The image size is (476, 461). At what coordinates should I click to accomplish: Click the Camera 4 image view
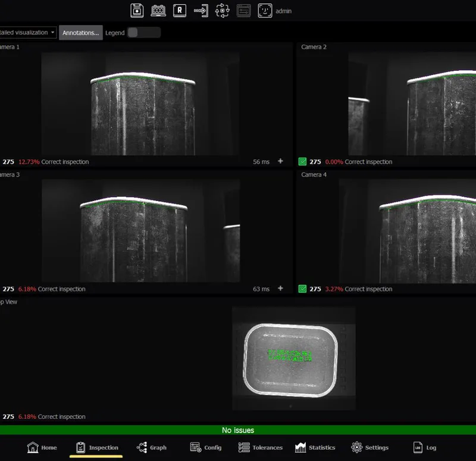point(408,231)
